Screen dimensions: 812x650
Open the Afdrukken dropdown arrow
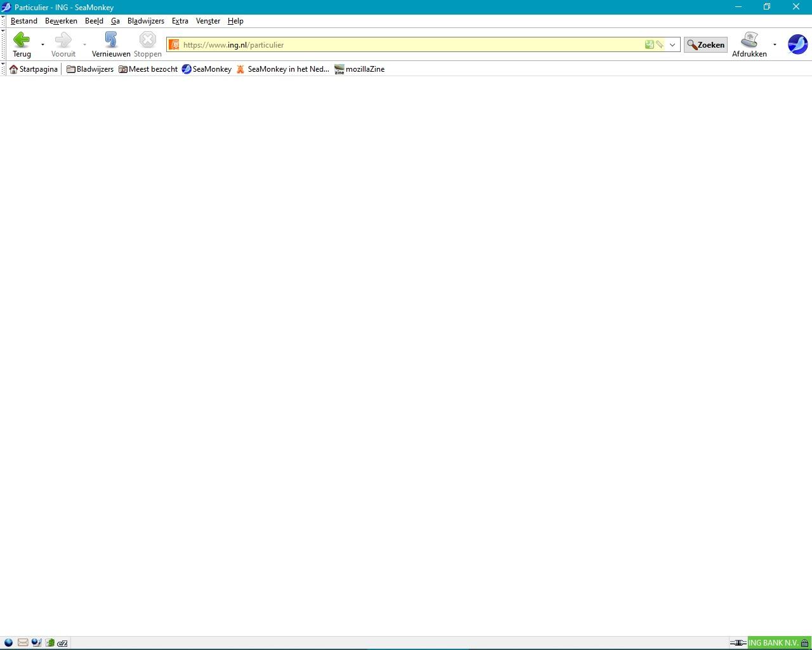coord(774,44)
